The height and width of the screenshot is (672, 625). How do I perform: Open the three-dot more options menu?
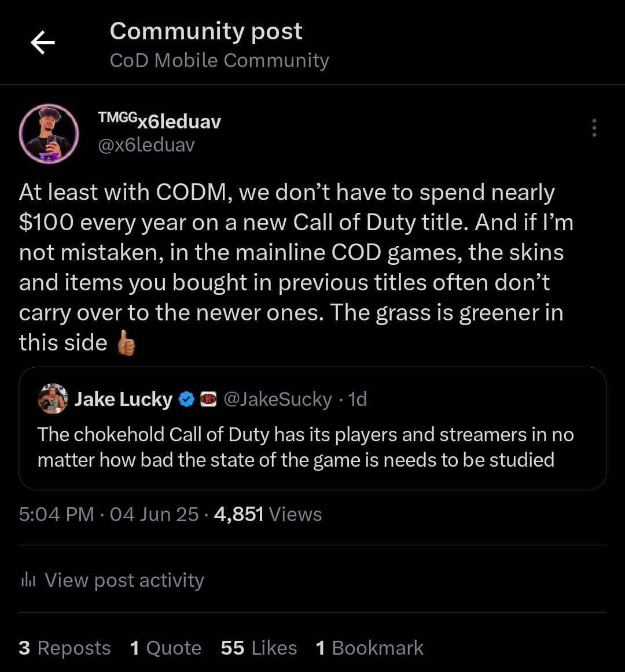pyautogui.click(x=594, y=128)
